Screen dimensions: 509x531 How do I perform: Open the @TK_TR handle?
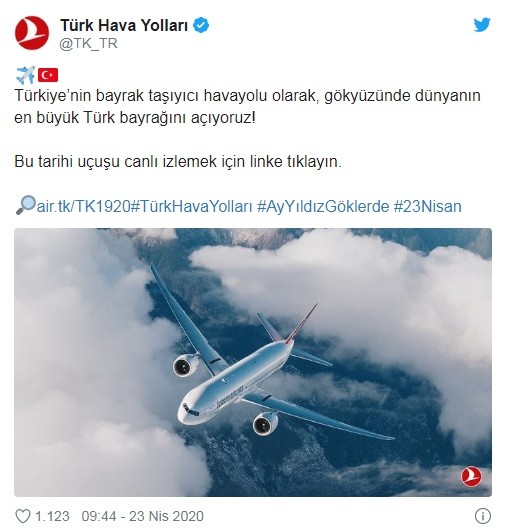[88, 44]
